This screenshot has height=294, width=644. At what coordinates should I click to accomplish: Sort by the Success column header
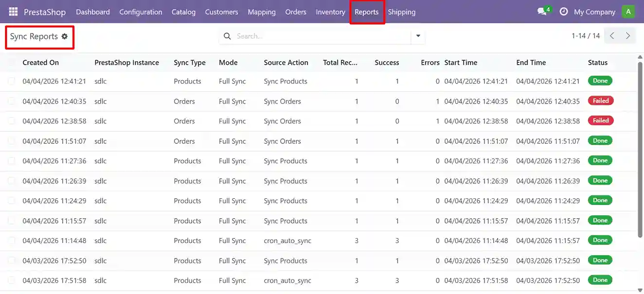click(387, 62)
